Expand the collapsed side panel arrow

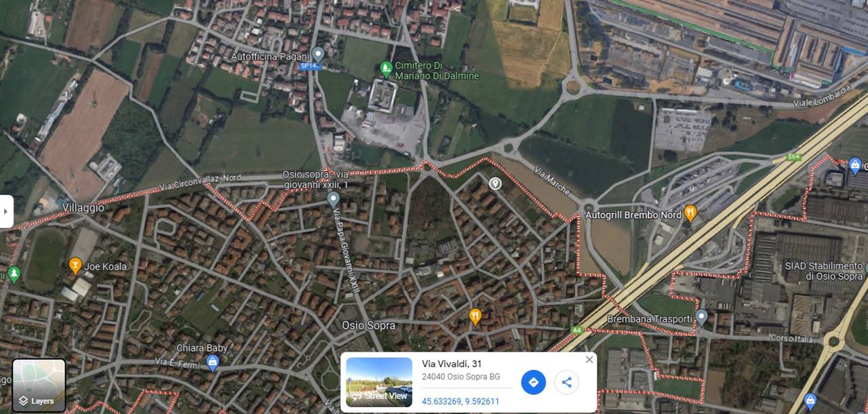pyautogui.click(x=6, y=211)
